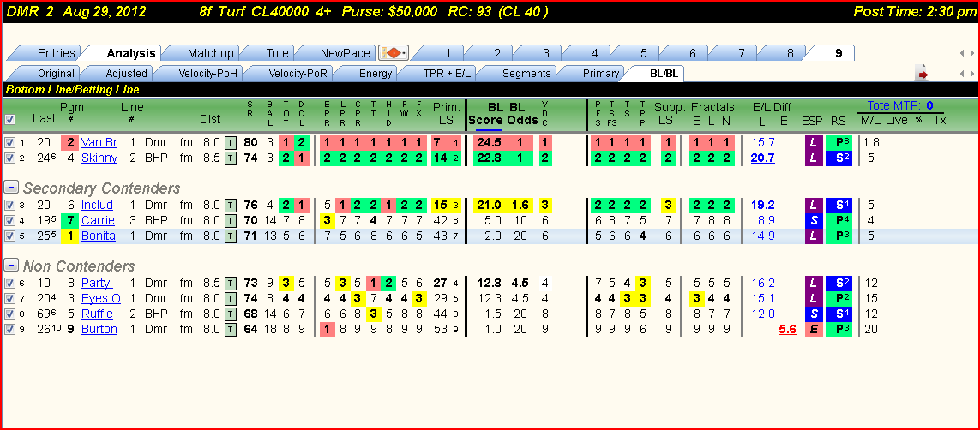Click the yellow program number 1 cell
Image resolution: width=980 pixels, height=430 pixels.
(x=70, y=236)
